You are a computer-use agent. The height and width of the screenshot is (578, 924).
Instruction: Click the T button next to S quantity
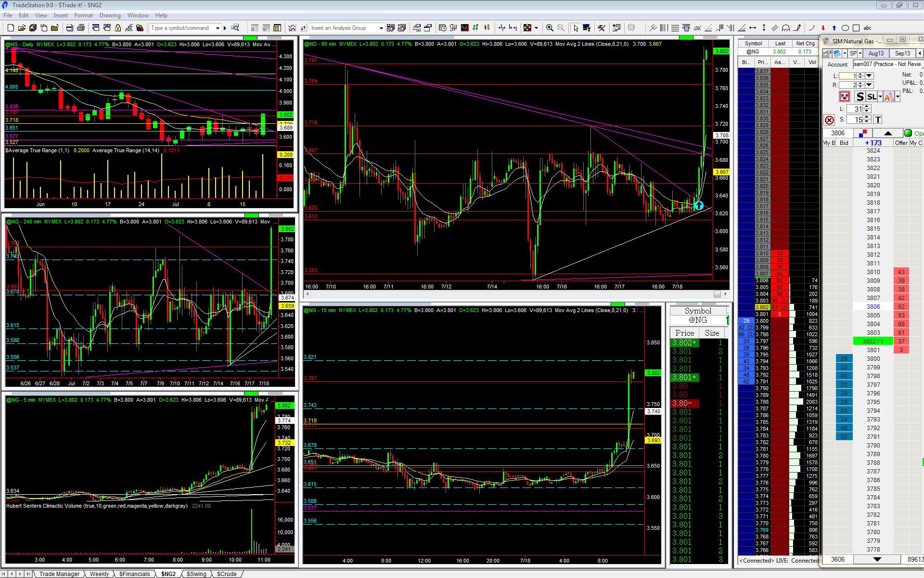pyautogui.click(x=878, y=119)
